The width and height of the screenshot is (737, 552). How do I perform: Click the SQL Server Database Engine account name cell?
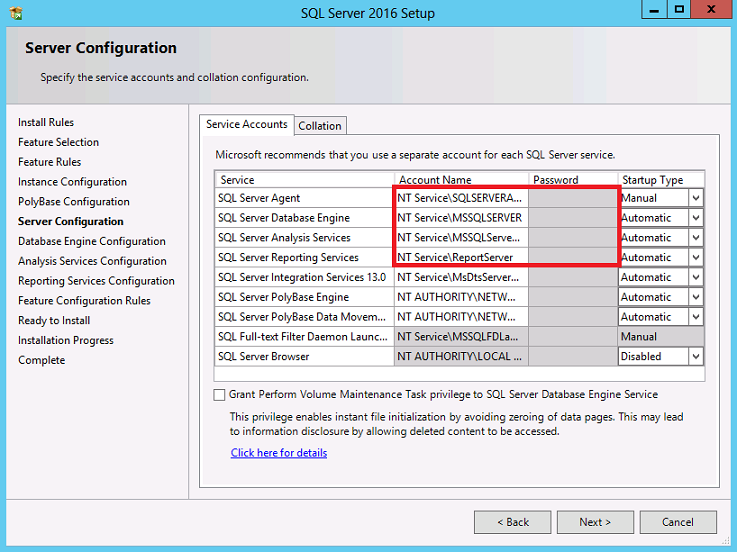coord(461,218)
